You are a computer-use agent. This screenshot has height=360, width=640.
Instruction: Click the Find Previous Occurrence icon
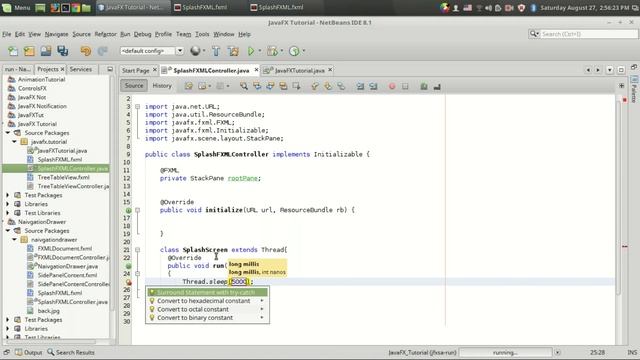click(x=257, y=86)
